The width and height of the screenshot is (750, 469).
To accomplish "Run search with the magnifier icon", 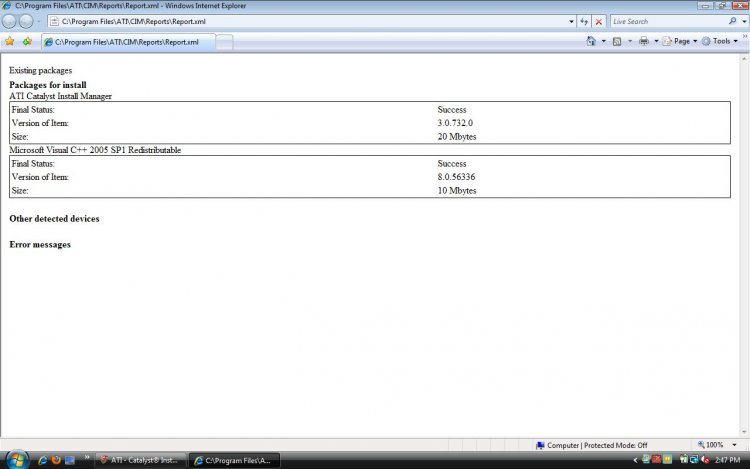I will pyautogui.click(x=732, y=21).
